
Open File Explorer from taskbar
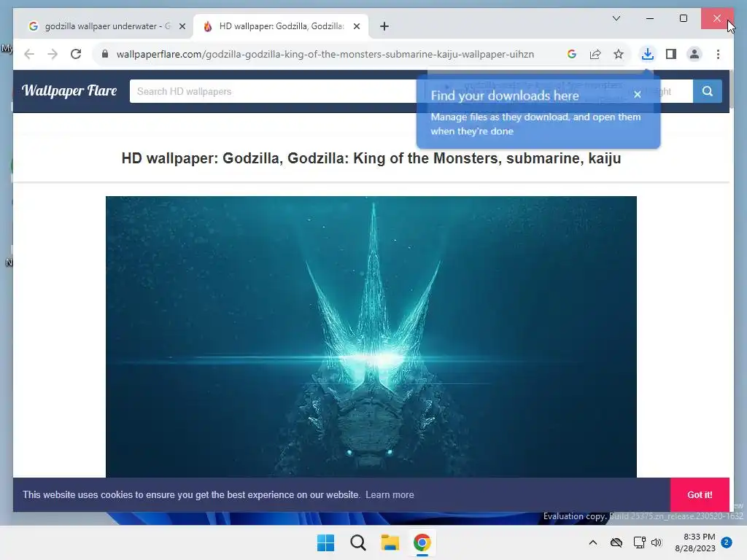click(390, 542)
